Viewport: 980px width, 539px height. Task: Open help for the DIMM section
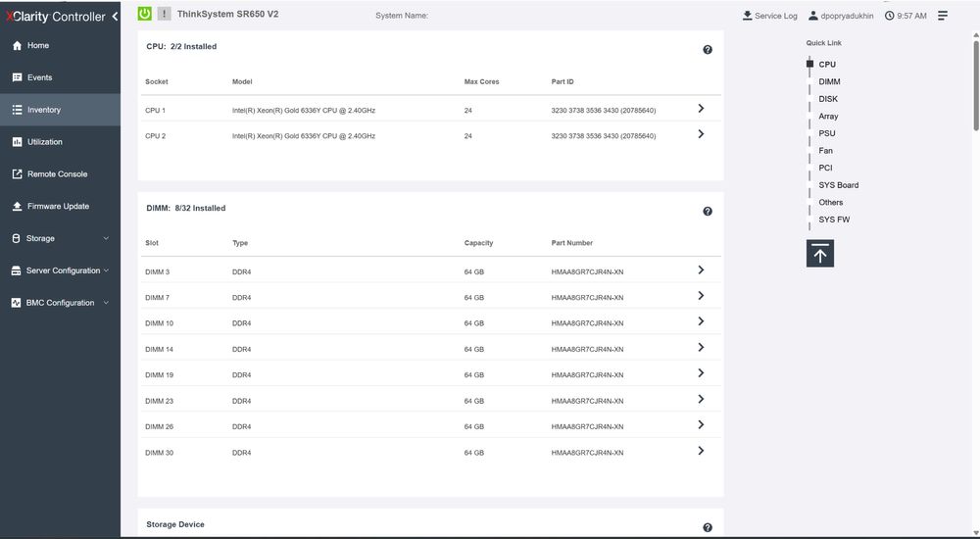708,212
